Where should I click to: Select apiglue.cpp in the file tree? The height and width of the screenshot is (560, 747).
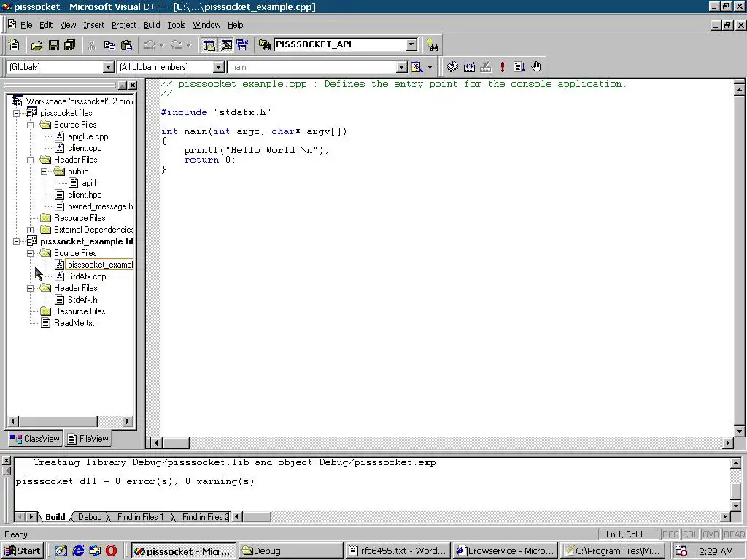[88, 136]
